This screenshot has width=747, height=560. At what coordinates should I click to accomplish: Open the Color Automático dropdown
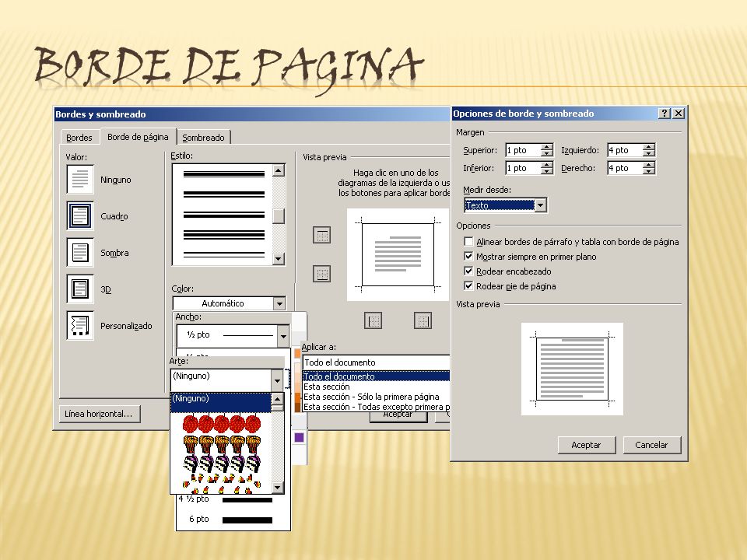279,303
